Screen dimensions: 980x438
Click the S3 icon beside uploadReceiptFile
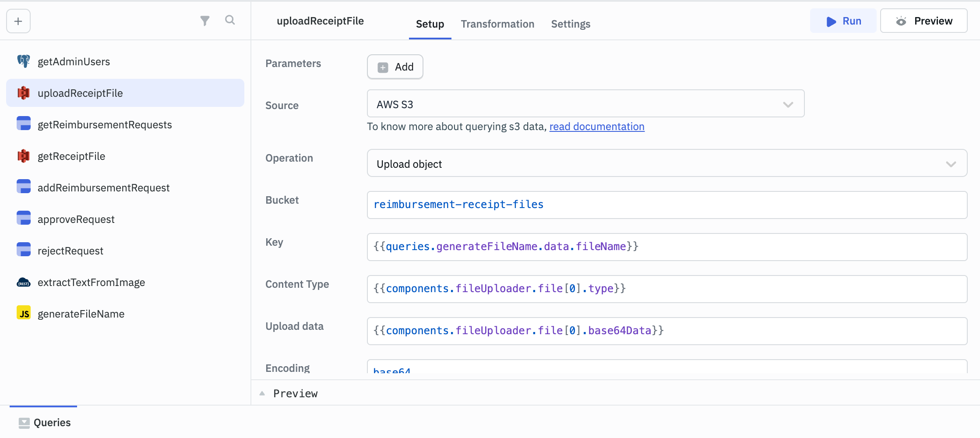pyautogui.click(x=23, y=93)
